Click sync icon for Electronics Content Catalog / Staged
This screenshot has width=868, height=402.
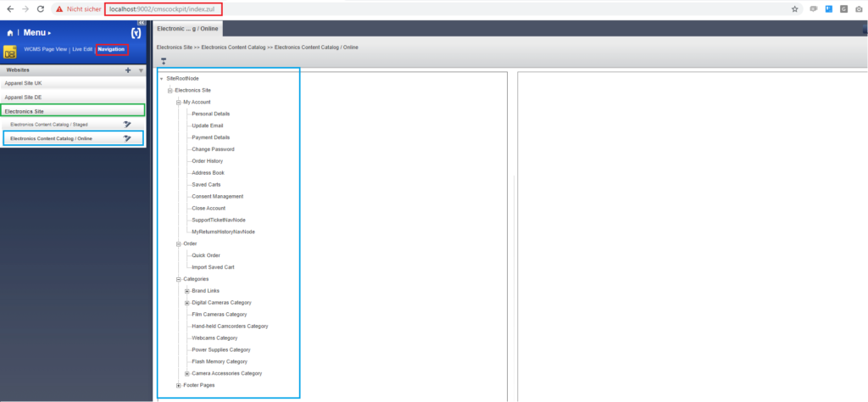127,125
